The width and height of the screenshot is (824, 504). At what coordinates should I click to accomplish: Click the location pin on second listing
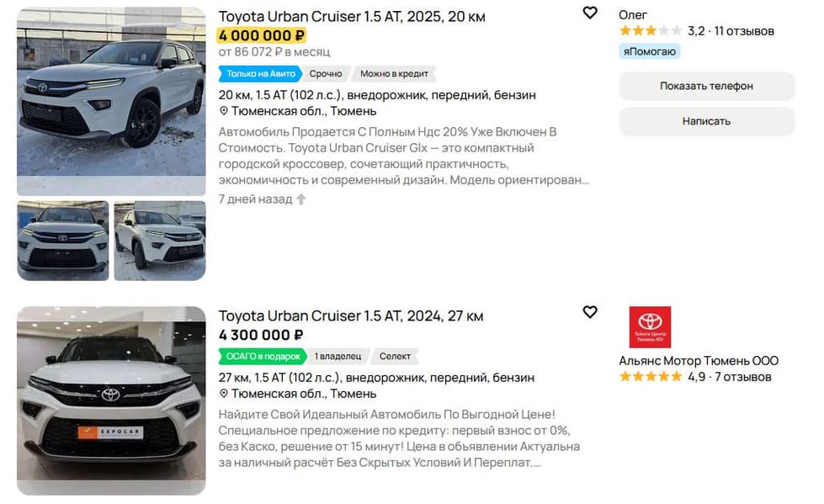[224, 394]
